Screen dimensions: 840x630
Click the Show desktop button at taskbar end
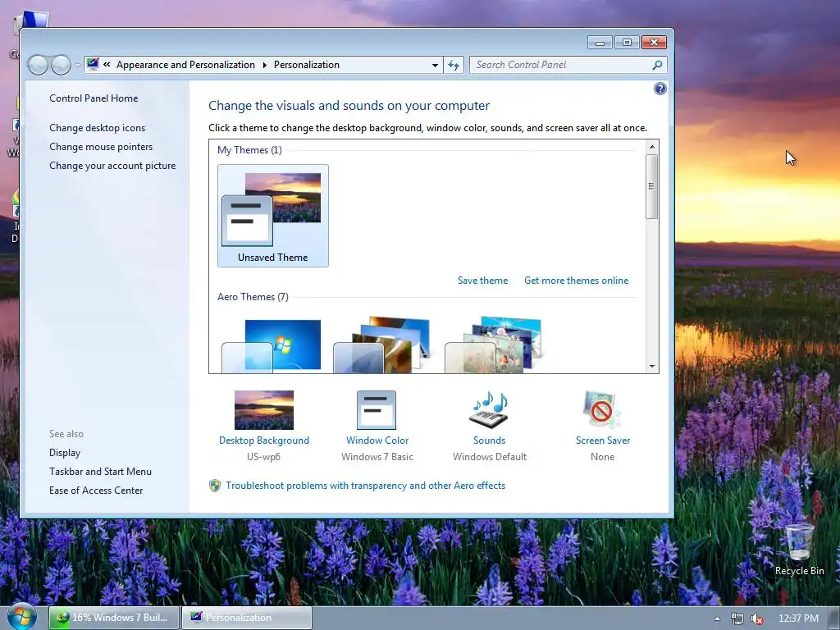point(834,619)
